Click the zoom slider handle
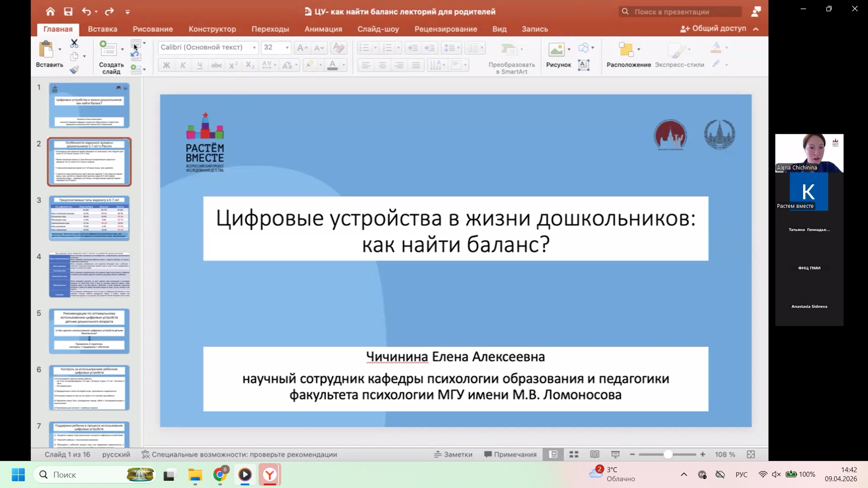This screenshot has width=868, height=488. pos(668,455)
